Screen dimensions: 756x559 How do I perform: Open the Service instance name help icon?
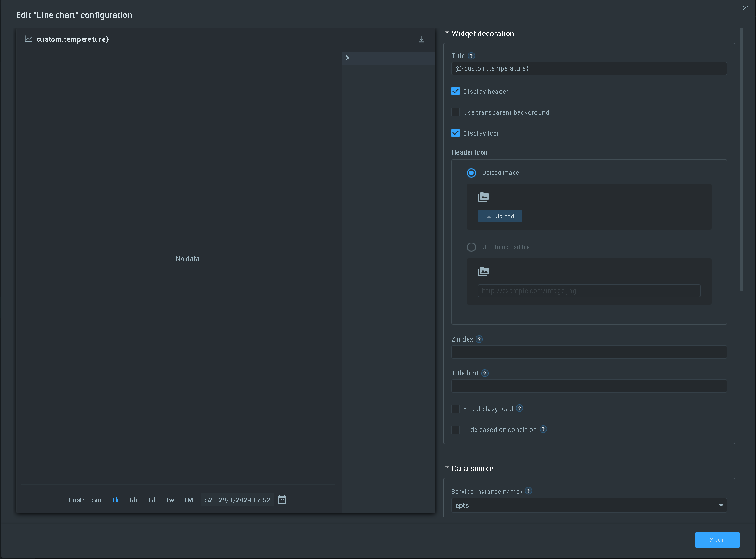tap(528, 491)
